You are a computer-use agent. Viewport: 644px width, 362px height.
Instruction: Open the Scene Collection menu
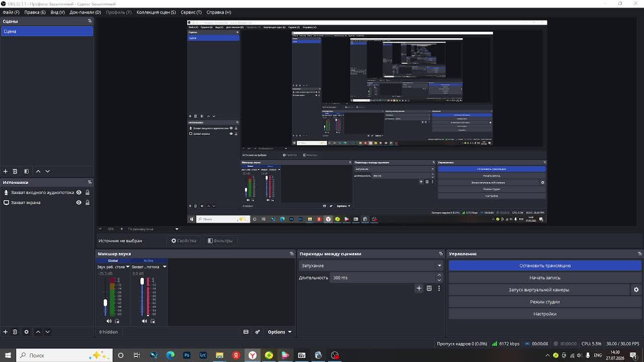(156, 12)
